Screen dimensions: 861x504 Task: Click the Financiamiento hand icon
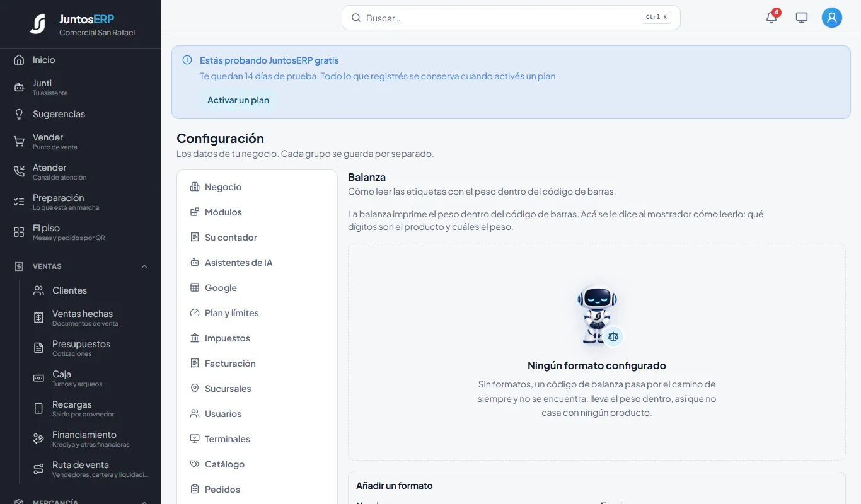click(x=38, y=439)
